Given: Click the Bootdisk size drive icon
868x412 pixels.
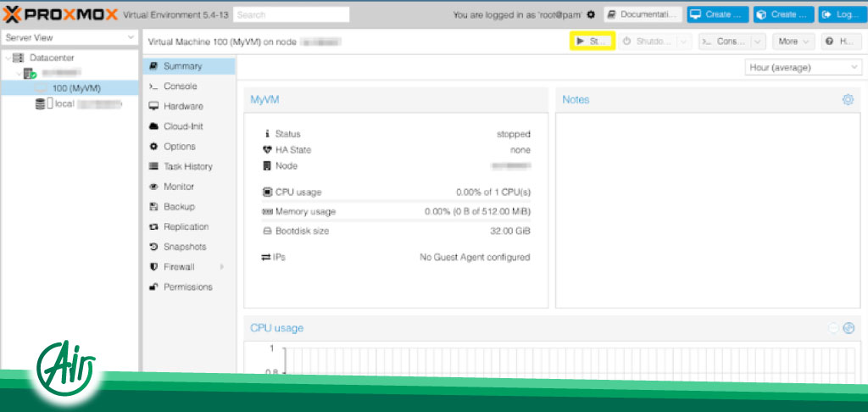Looking at the screenshot, I should 267,231.
